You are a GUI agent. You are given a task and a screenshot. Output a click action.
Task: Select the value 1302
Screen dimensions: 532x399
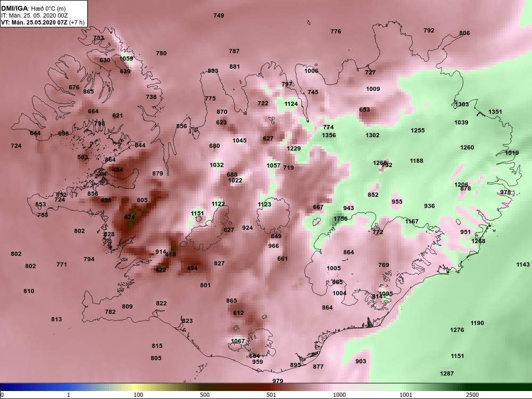tap(372, 135)
